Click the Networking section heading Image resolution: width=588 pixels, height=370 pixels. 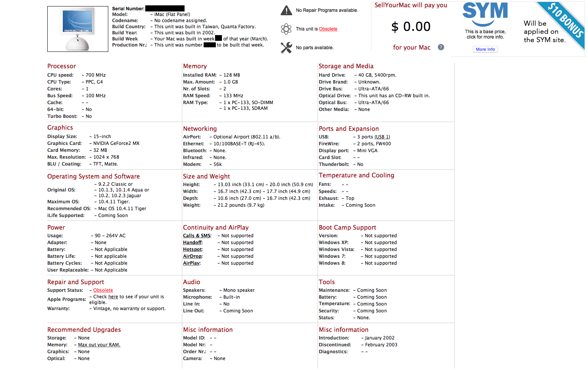click(x=200, y=129)
